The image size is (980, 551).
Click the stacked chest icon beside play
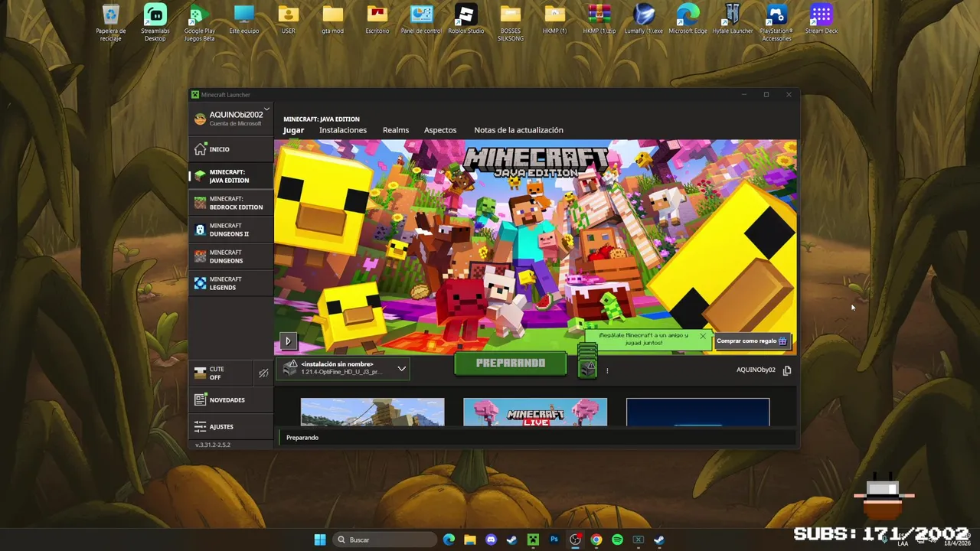coord(587,361)
